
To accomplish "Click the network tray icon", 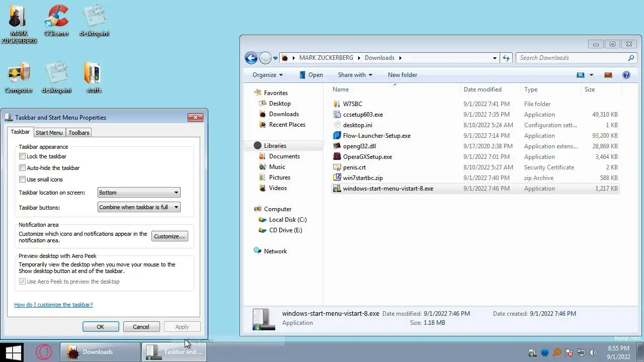I will pos(581,353).
